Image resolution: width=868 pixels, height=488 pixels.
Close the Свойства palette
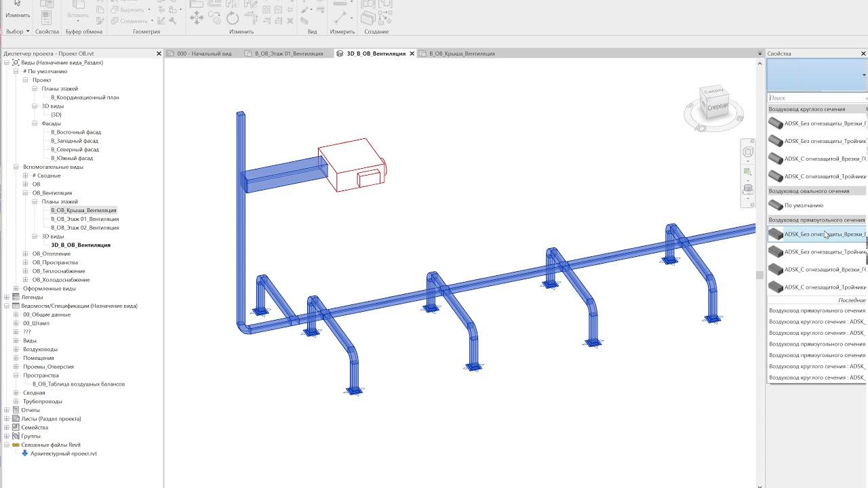[864, 54]
